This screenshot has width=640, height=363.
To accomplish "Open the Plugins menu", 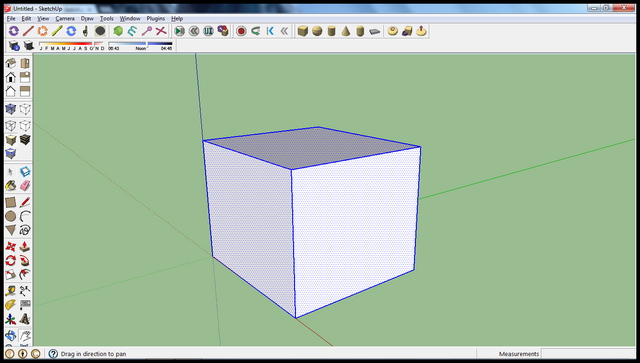I will tap(156, 18).
